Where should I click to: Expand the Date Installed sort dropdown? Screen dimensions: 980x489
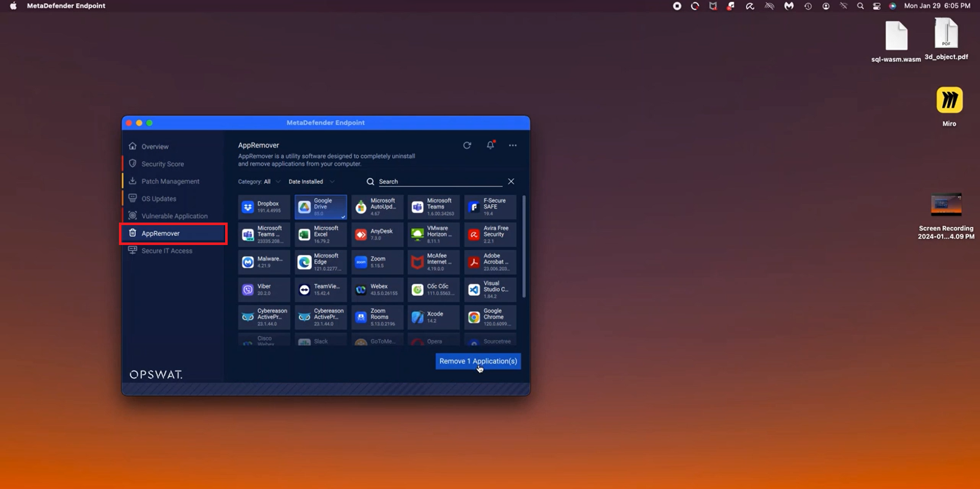pos(311,182)
